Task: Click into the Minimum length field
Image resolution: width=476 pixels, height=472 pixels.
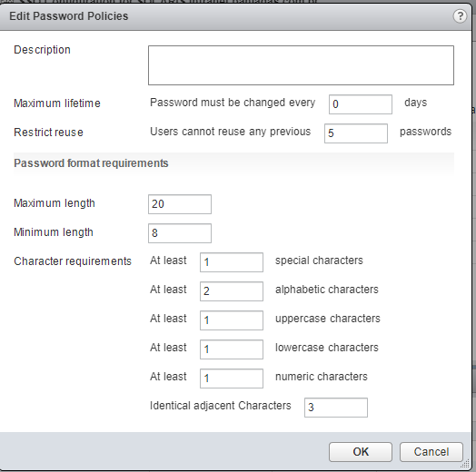Action: [180, 233]
